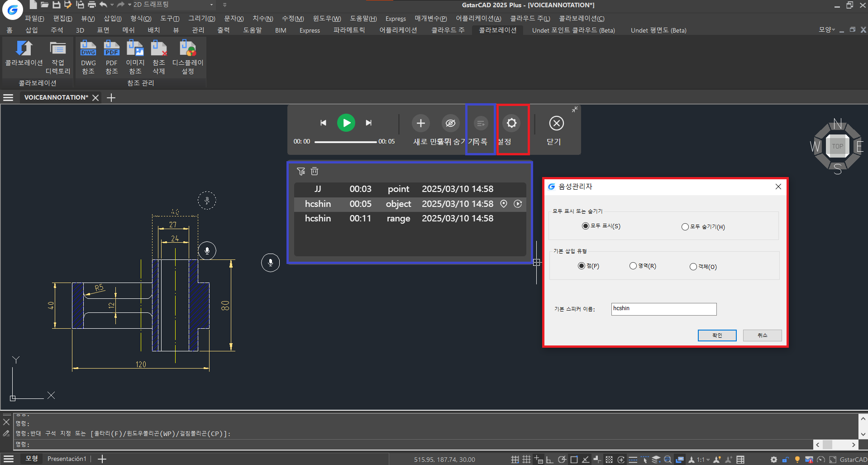Open status bar settings gear
868x465 pixels.
pyautogui.click(x=773, y=460)
